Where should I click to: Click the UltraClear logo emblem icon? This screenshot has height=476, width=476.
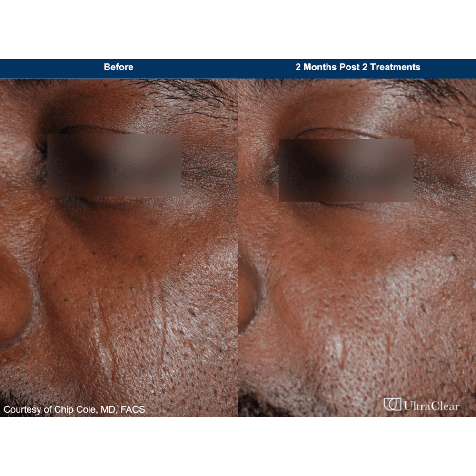392,405
